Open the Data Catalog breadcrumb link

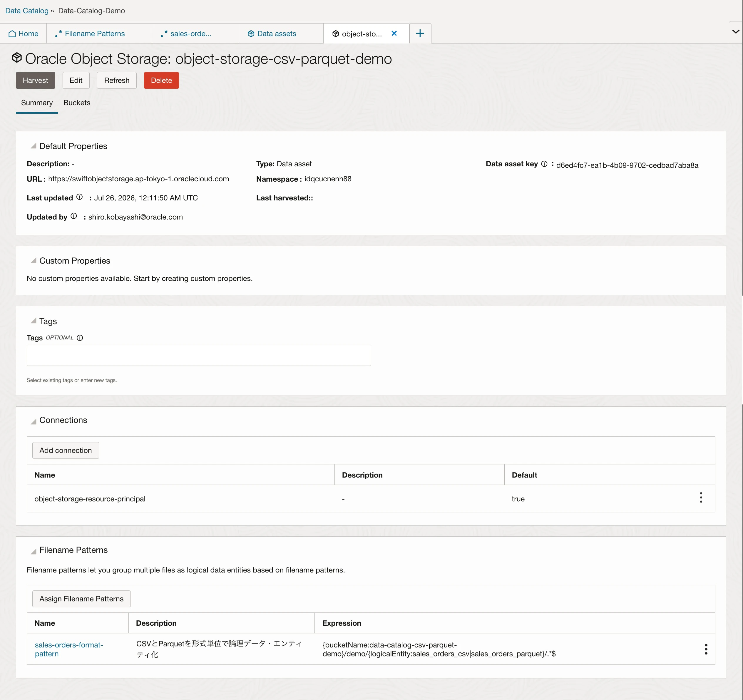(x=27, y=11)
